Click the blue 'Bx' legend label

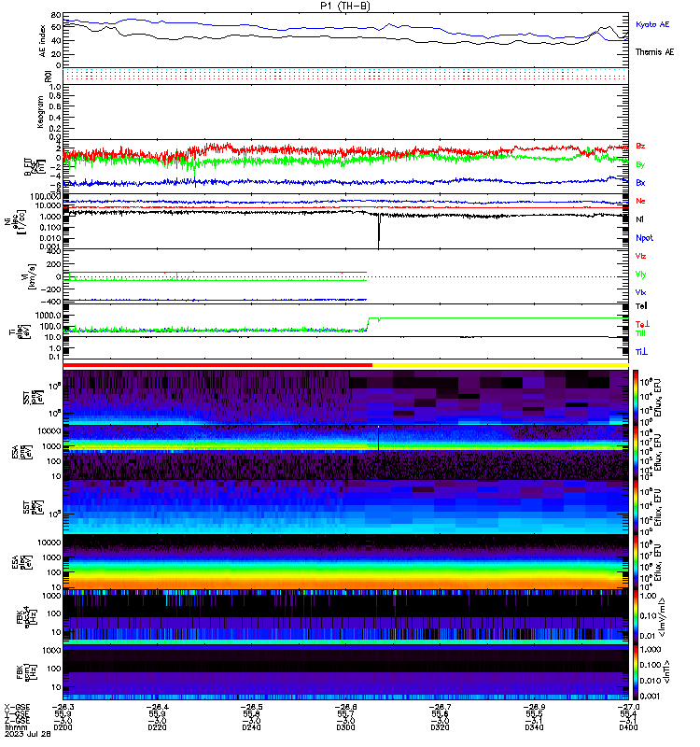[x=640, y=182]
